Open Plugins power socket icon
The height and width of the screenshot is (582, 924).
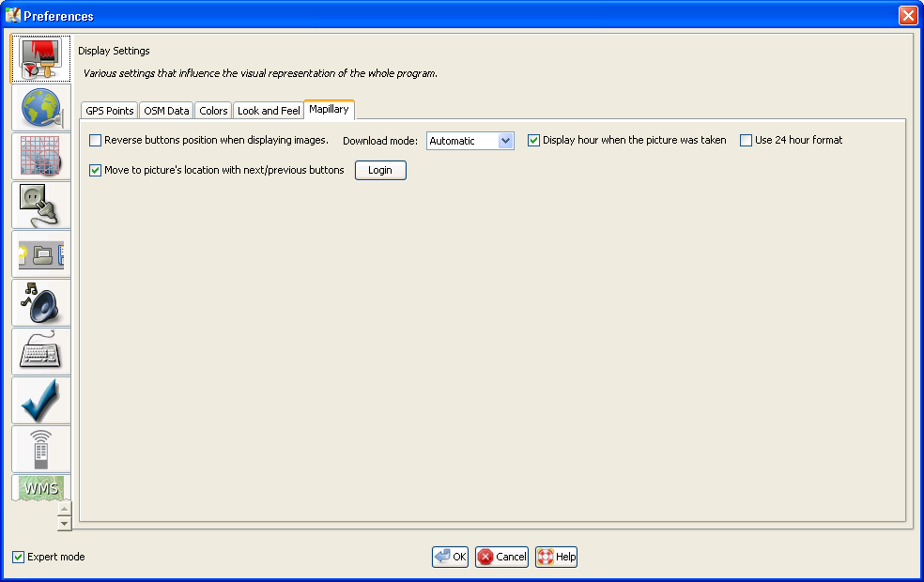pos(40,206)
